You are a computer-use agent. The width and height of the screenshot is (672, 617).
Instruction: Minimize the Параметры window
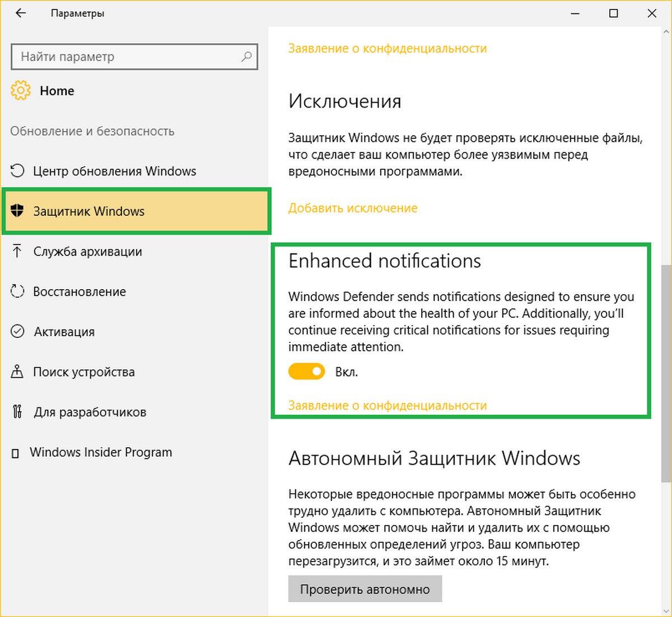pos(575,13)
